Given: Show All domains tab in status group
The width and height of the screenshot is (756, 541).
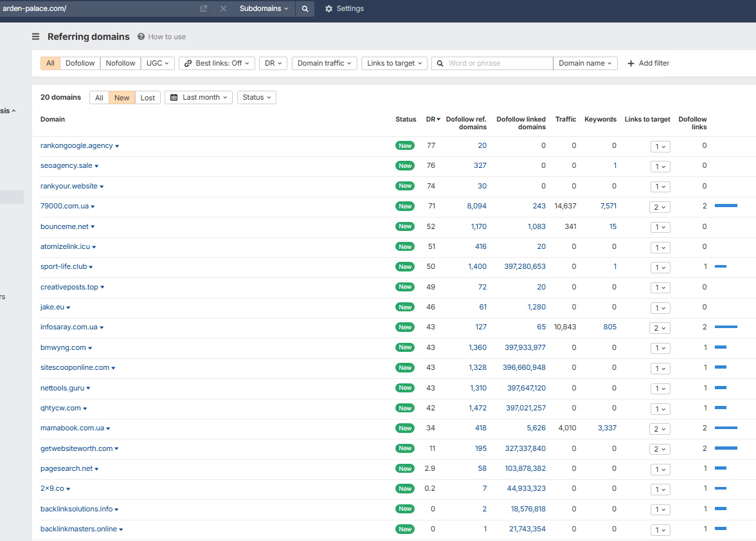Looking at the screenshot, I should (99, 98).
